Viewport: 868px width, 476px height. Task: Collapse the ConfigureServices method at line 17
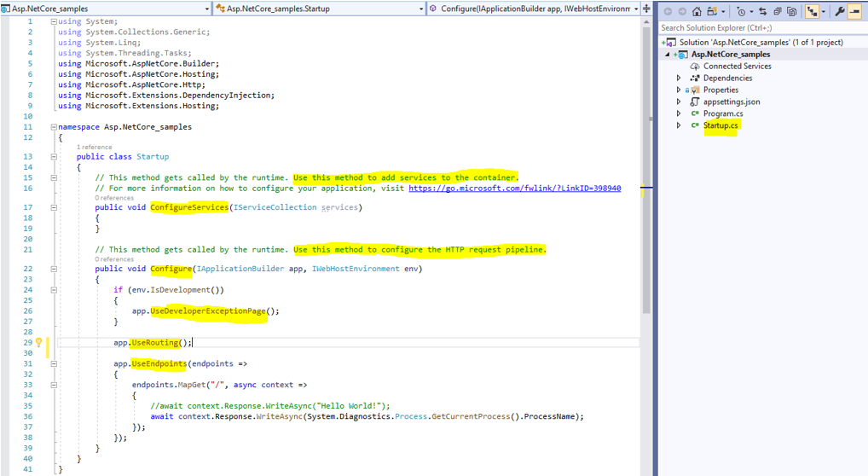[54, 207]
